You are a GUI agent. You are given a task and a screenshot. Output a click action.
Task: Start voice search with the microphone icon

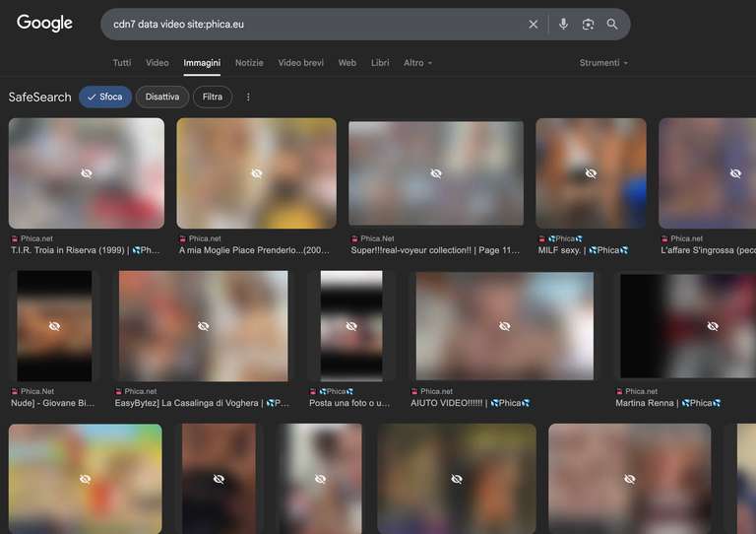point(563,25)
